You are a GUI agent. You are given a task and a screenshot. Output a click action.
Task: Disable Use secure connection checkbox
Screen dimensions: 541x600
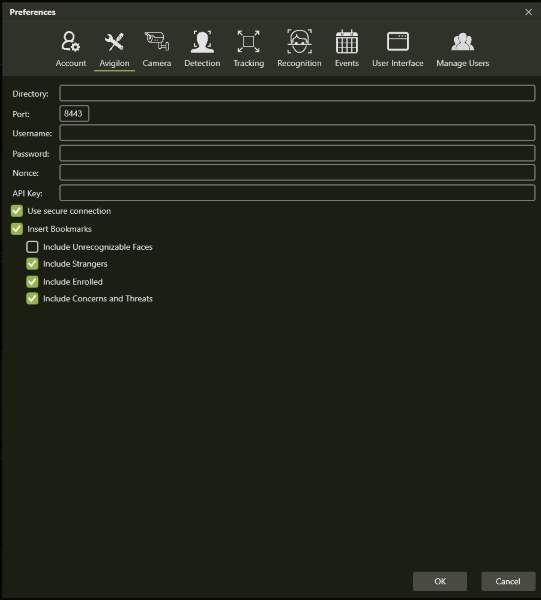(x=17, y=211)
